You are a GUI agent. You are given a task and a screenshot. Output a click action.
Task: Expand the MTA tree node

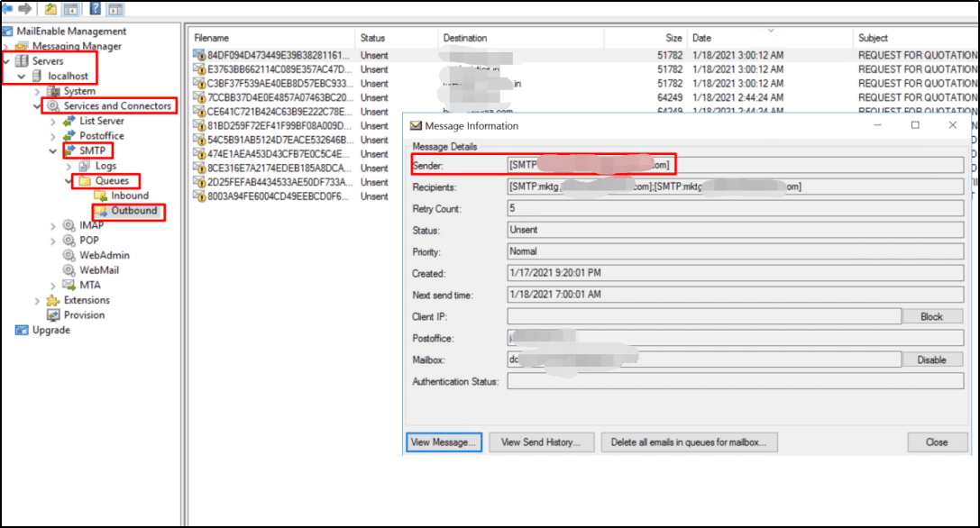coord(53,286)
